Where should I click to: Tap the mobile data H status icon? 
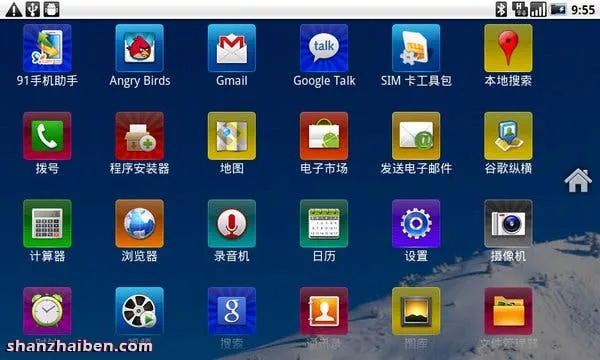pyautogui.click(x=520, y=9)
